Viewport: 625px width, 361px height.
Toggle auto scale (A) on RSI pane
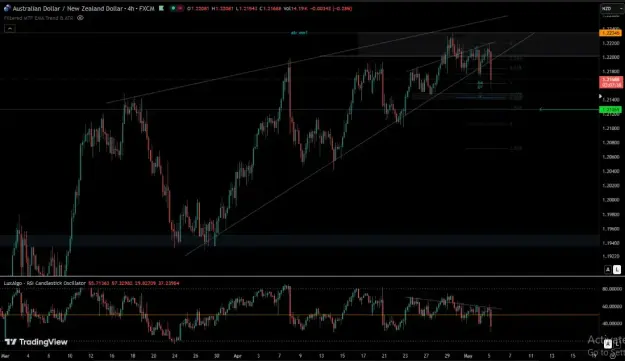[x=607, y=343]
